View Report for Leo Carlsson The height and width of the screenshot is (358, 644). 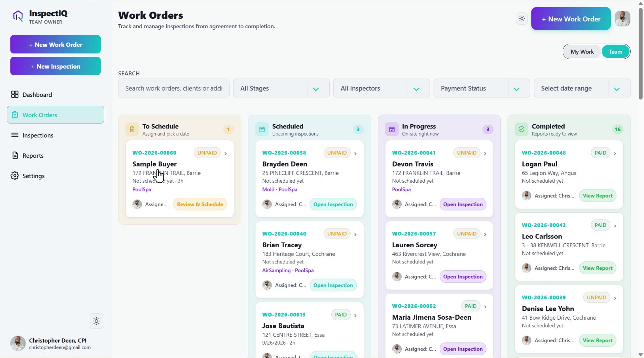pyautogui.click(x=598, y=268)
